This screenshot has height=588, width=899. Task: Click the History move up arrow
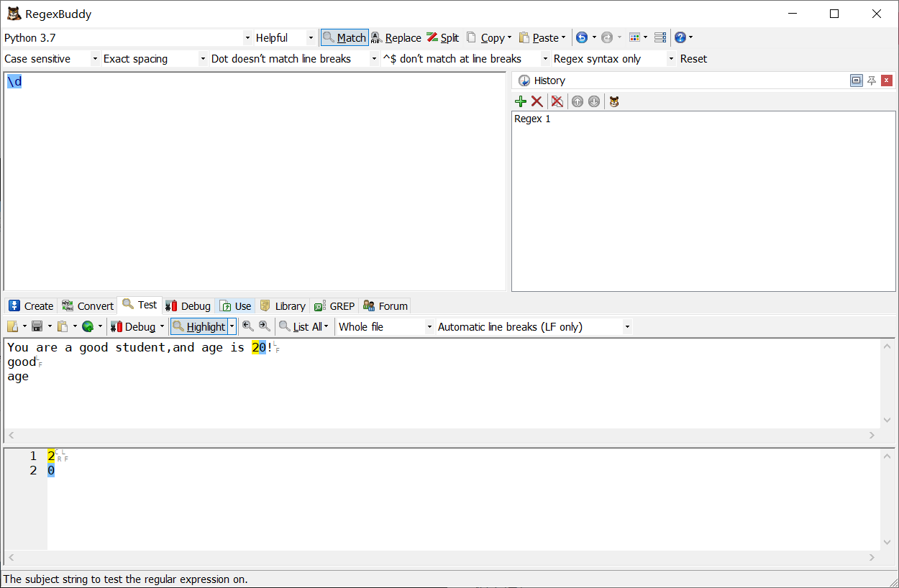[x=578, y=101]
